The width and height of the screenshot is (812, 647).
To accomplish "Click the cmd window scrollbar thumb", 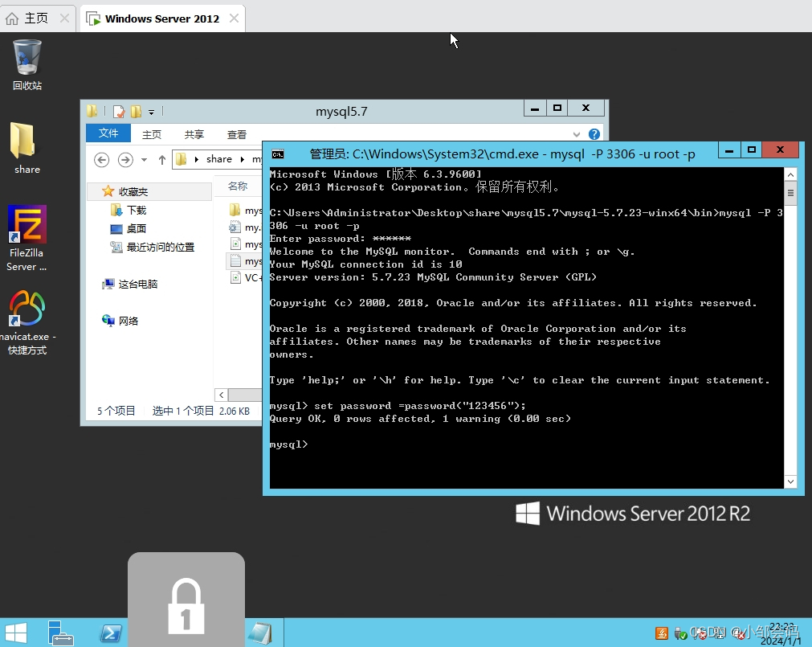I will [790, 193].
